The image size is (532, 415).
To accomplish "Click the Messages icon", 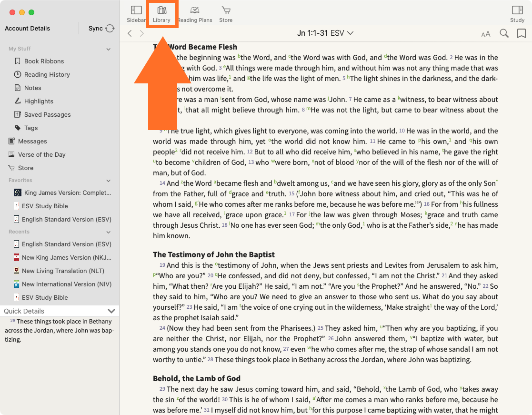I will [x=11, y=141].
